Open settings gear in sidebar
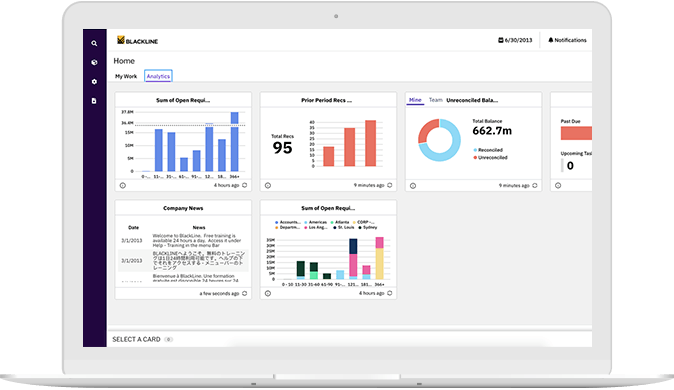The image size is (674, 390). 94,82
